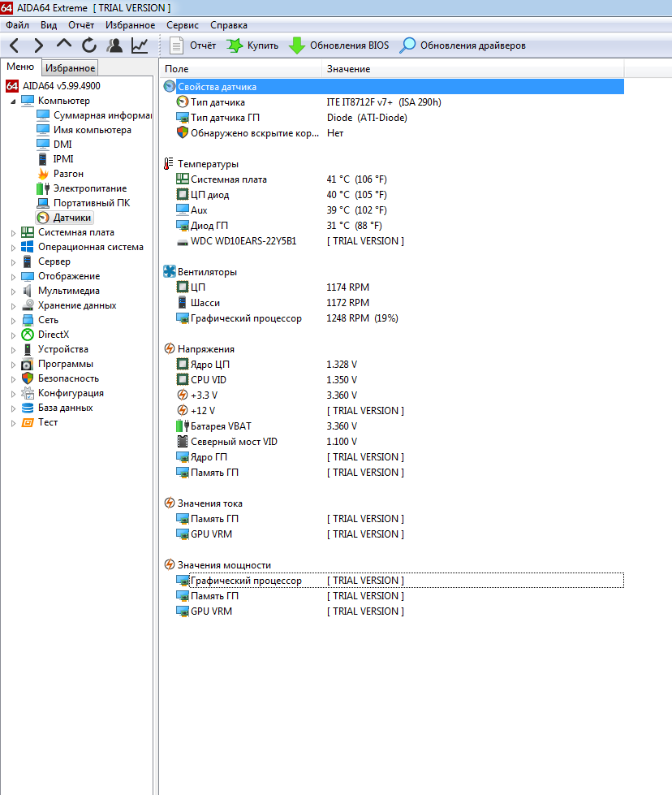Expand the Сервер tree node
The width and height of the screenshot is (672, 795).
[13, 262]
